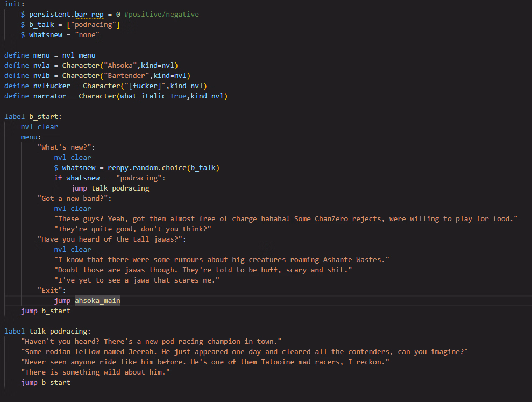This screenshot has height=402, width=532.
Task: Click the line 'Doubt those are jawas though'
Action: point(203,270)
